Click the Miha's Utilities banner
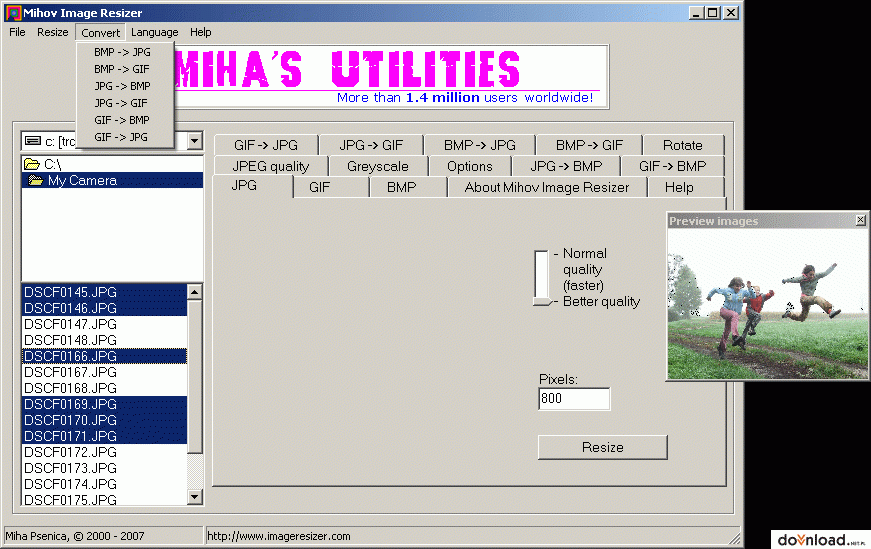 point(391,77)
